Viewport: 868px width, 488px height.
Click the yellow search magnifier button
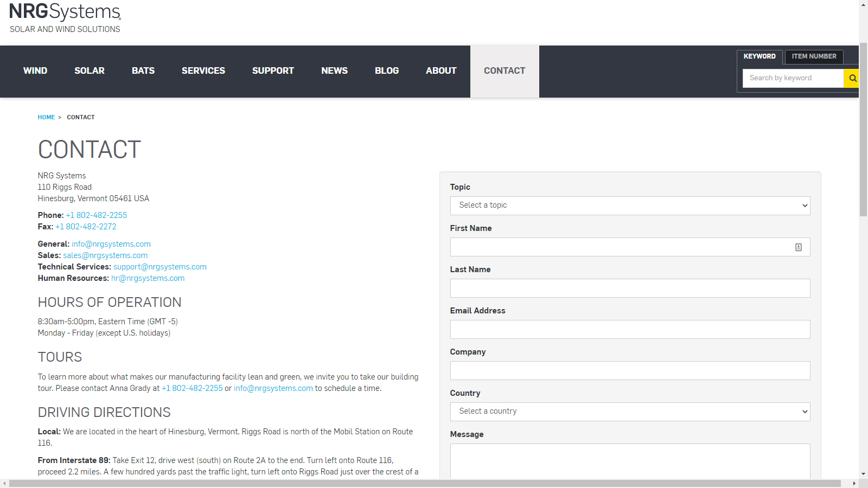pos(852,78)
